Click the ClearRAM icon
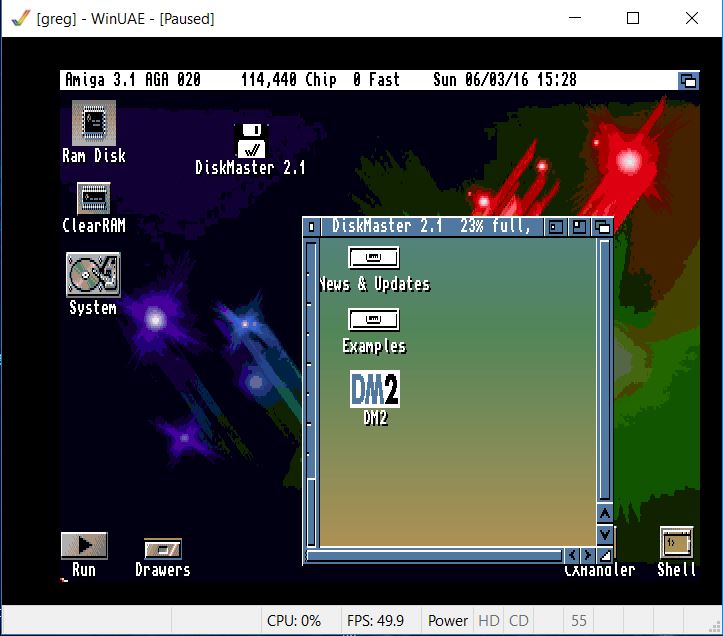 [x=93, y=198]
